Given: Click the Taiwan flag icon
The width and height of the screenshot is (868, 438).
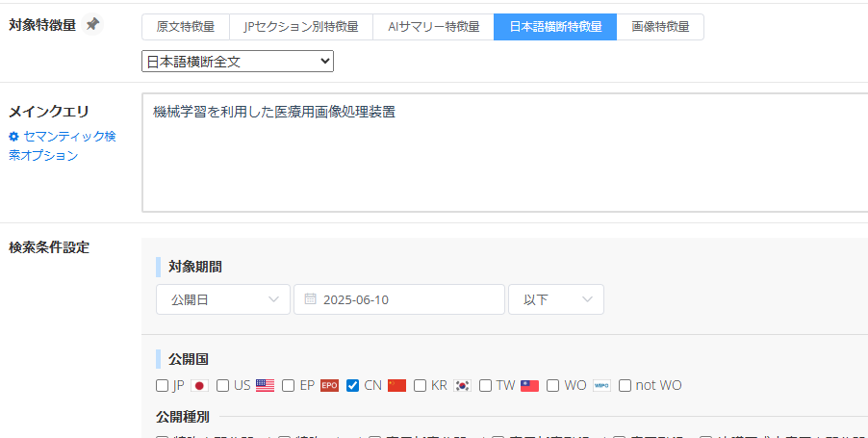Looking at the screenshot, I should coord(529,385).
